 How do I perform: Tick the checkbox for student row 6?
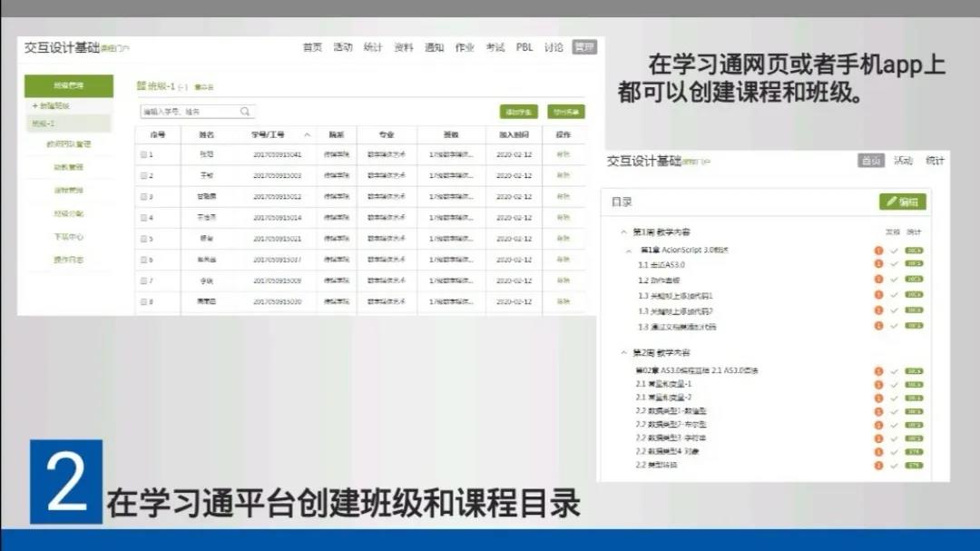tap(143, 260)
